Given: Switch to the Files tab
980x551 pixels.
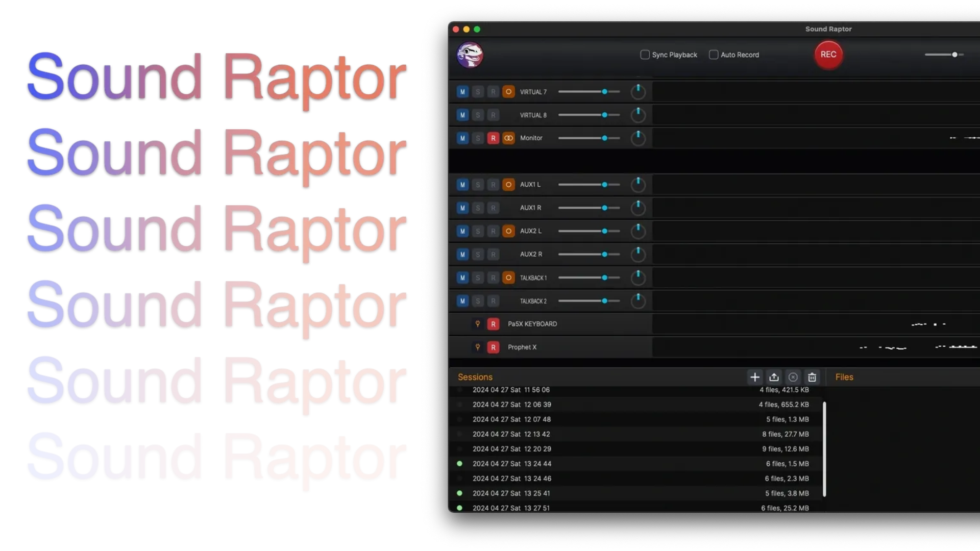Looking at the screenshot, I should (x=844, y=377).
